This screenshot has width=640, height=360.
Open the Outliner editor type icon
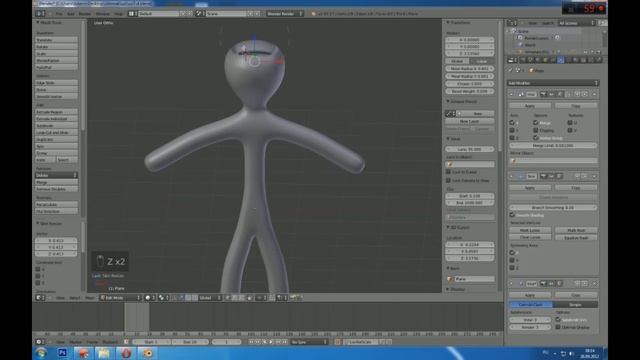[512, 23]
